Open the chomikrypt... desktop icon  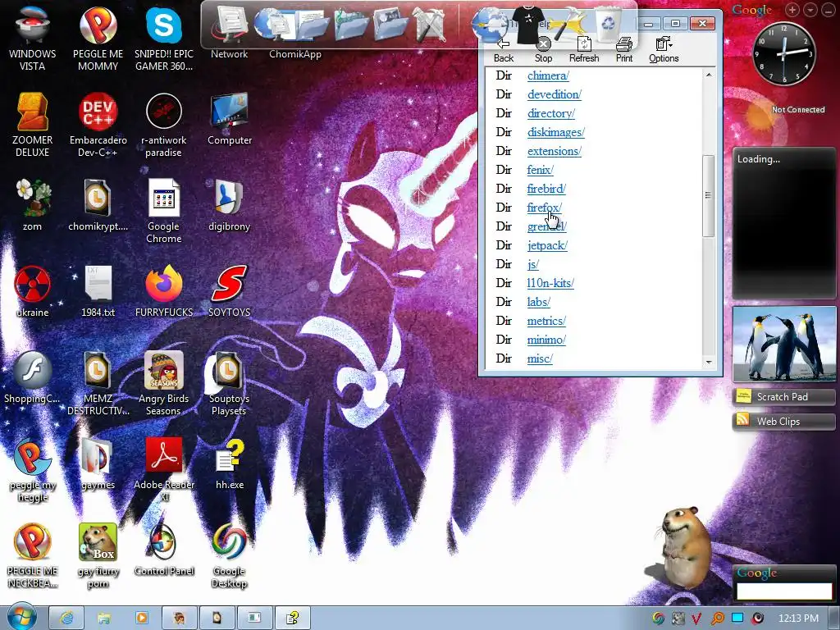pyautogui.click(x=98, y=204)
